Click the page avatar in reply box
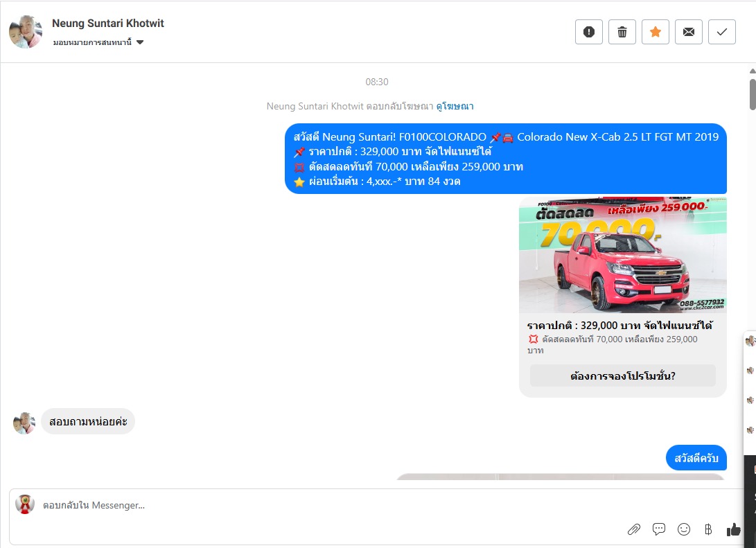Image resolution: width=756 pixels, height=548 pixels. [x=24, y=504]
